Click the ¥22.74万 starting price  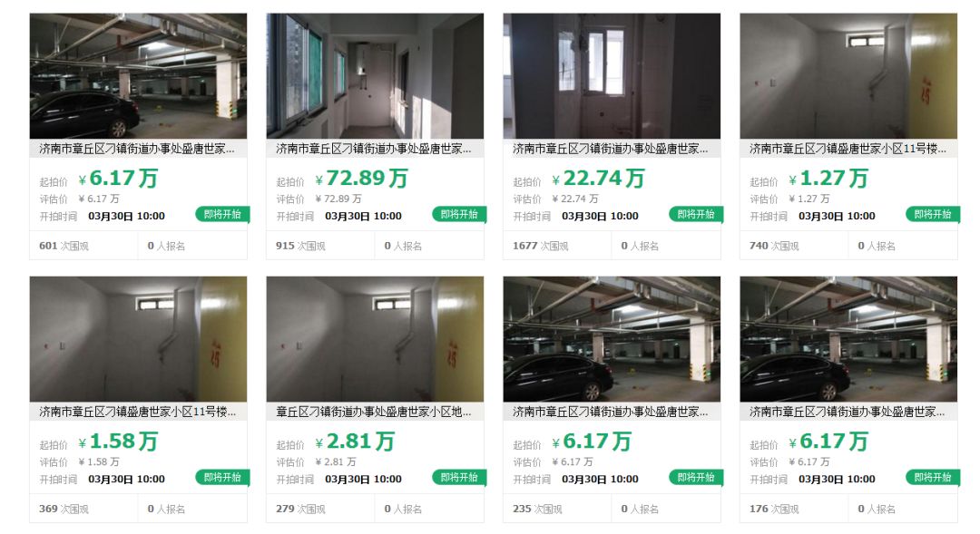(598, 179)
